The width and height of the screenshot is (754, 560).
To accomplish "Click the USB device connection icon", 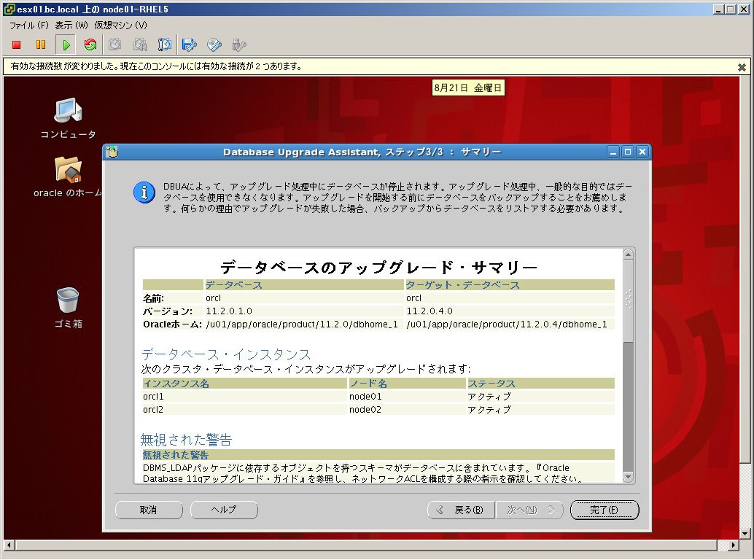I will pyautogui.click(x=239, y=44).
